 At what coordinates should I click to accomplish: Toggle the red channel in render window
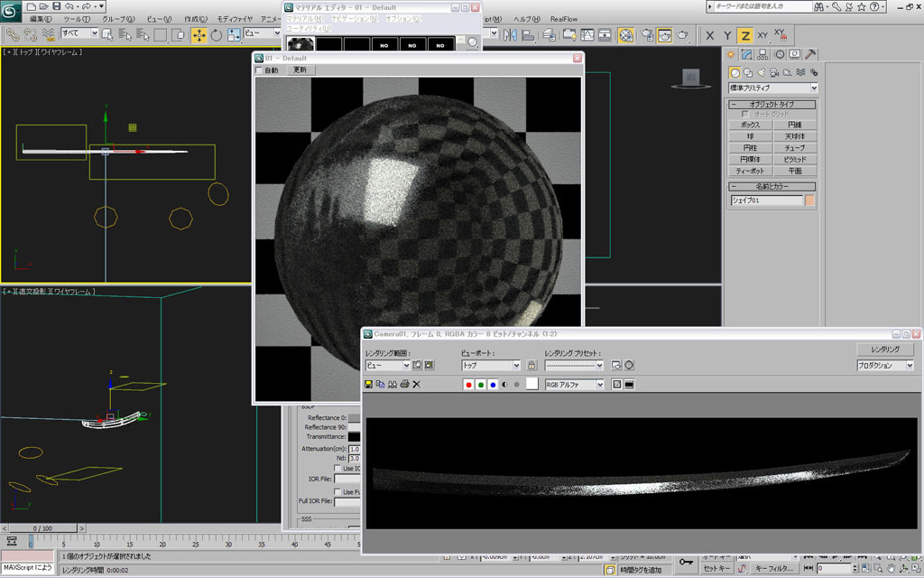pyautogui.click(x=468, y=384)
